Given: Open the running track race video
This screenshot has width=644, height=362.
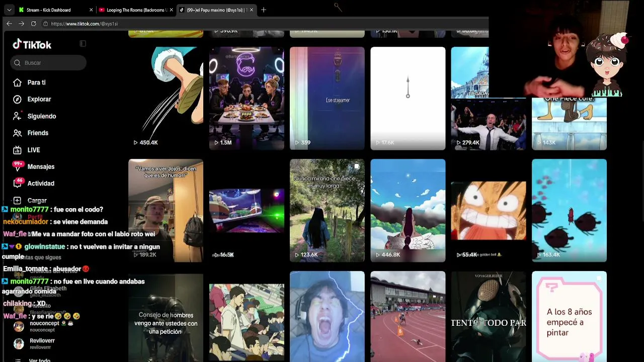Looking at the screenshot, I should 408,317.
